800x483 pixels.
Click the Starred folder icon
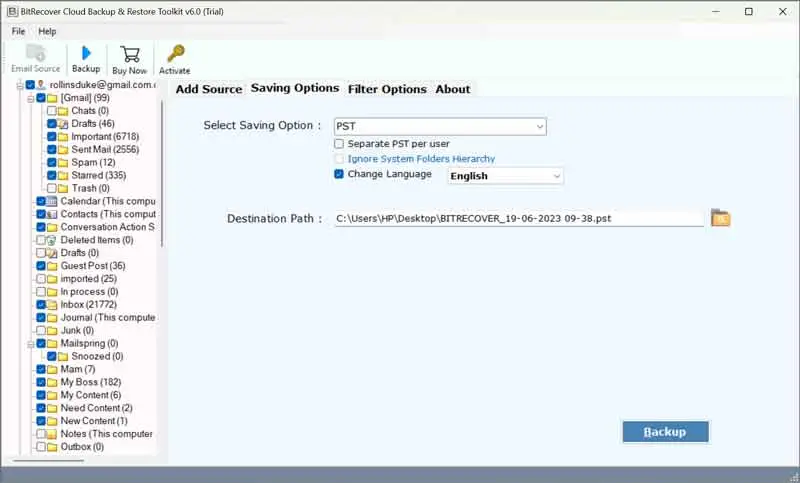pyautogui.click(x=63, y=175)
